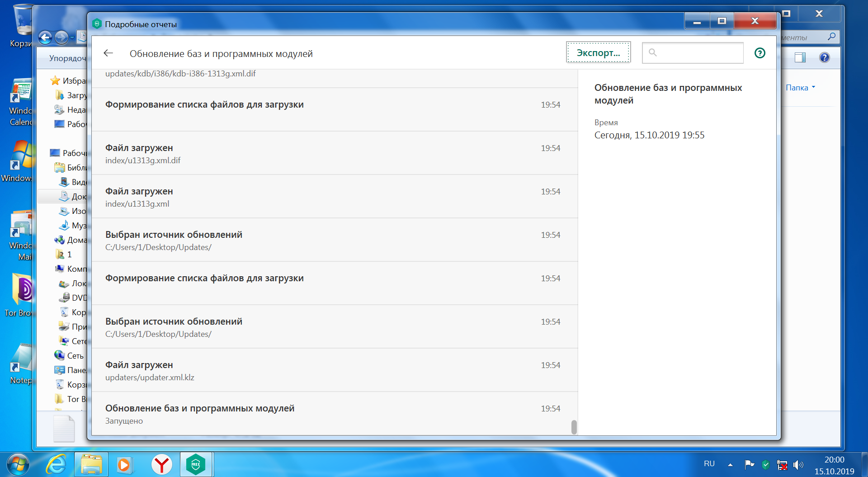Select the Сеть item in Explorer tree
868x477 pixels.
pyautogui.click(x=69, y=356)
